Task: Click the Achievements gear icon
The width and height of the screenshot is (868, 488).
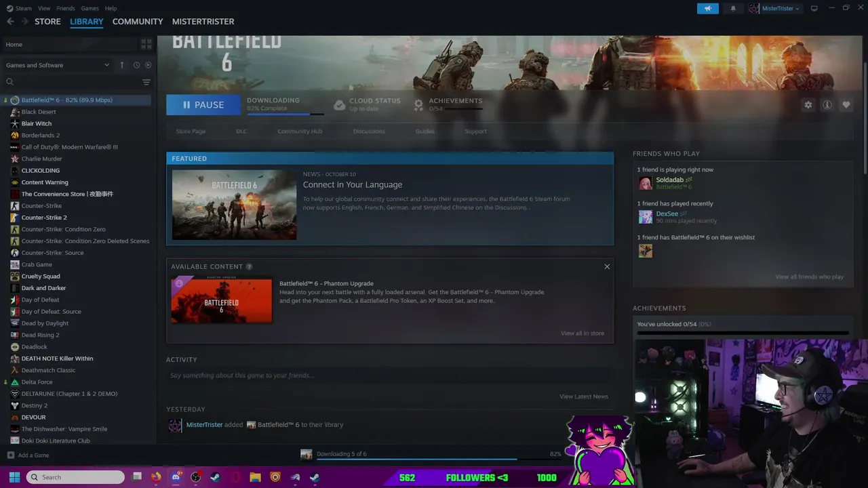Action: coord(418,104)
